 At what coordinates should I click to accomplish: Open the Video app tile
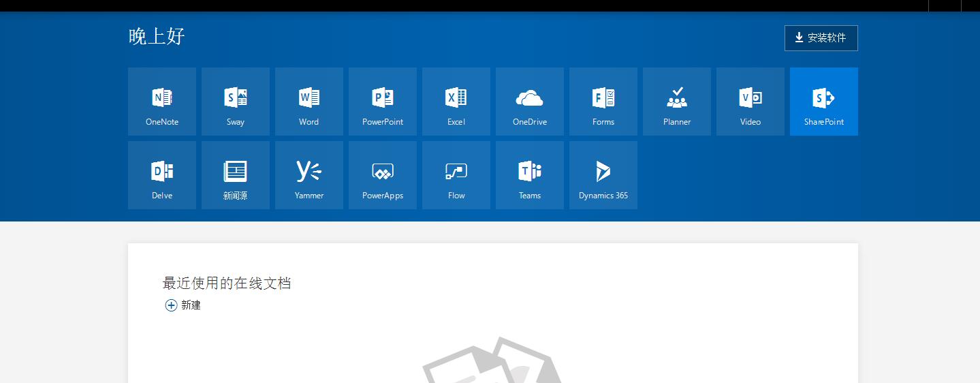750,102
